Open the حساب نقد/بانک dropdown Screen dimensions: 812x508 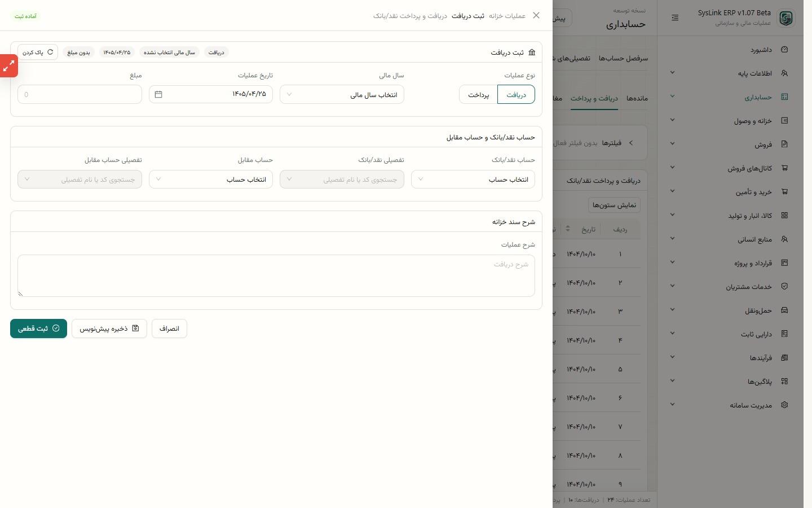473,179
